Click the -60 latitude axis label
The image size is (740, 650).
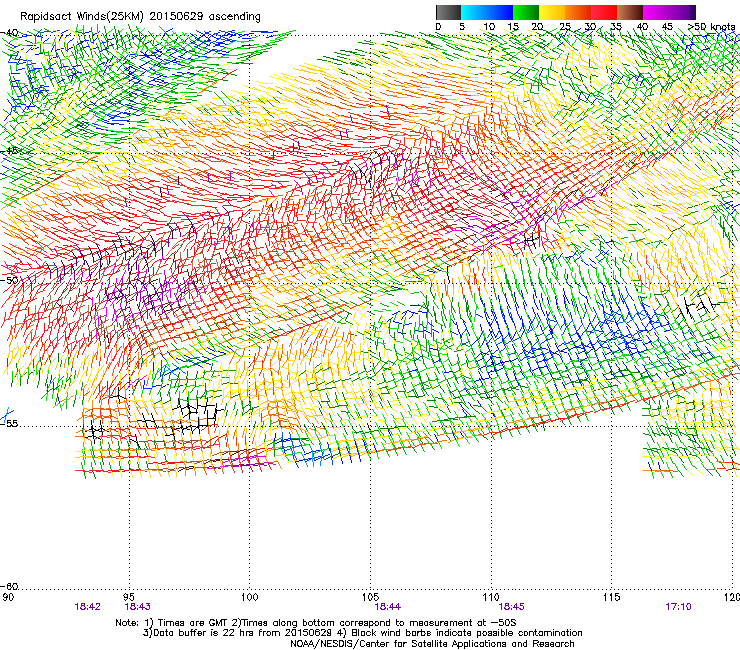pyautogui.click(x=9, y=587)
